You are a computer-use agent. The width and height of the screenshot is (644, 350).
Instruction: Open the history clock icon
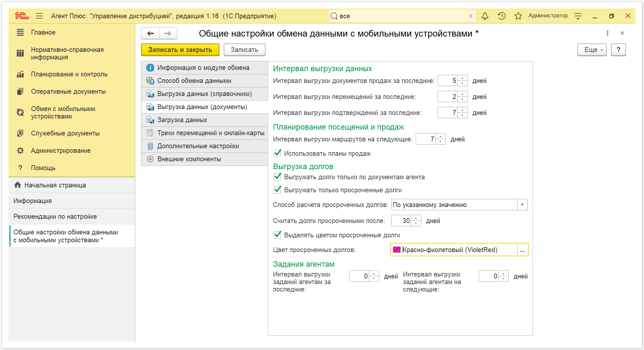tap(502, 16)
